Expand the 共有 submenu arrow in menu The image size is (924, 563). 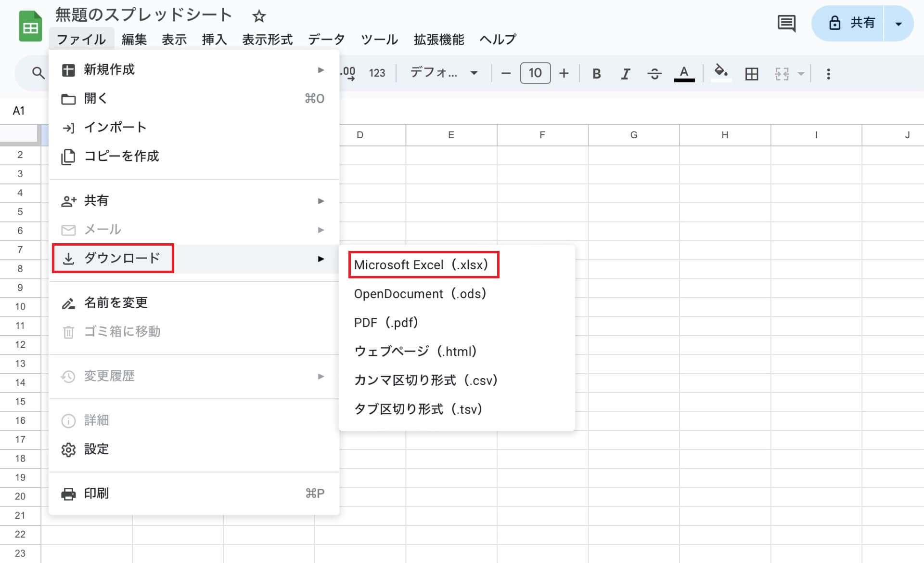pyautogui.click(x=321, y=201)
